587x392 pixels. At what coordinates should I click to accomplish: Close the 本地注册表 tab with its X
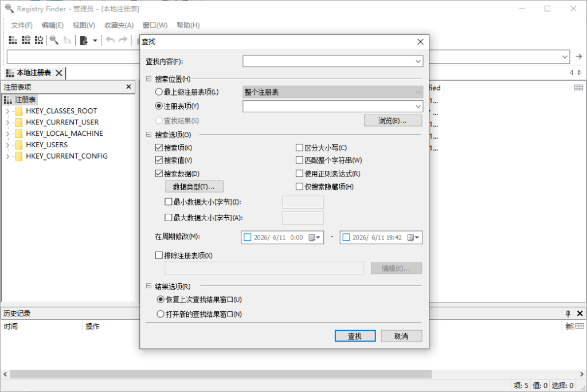click(x=59, y=73)
